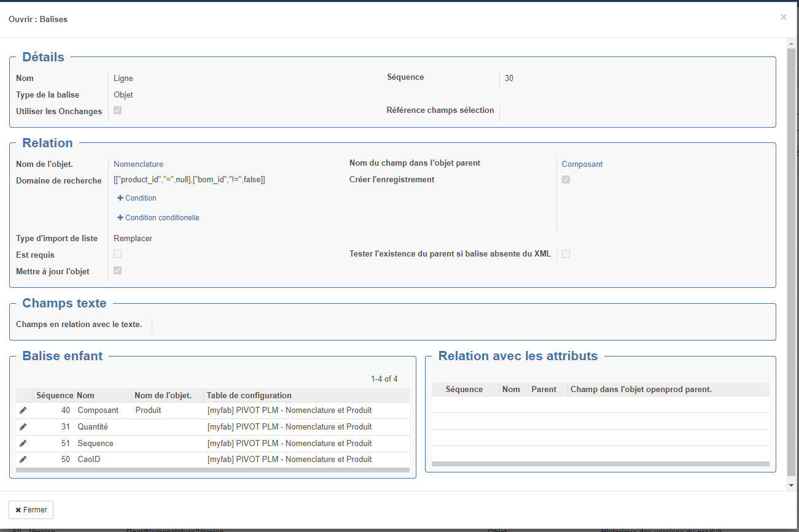Open editor for the Sequence child tag

[23, 443]
